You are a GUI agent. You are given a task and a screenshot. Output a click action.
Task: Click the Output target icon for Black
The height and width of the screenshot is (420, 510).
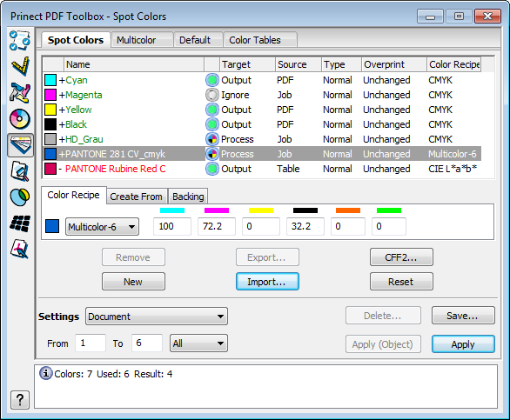click(212, 124)
